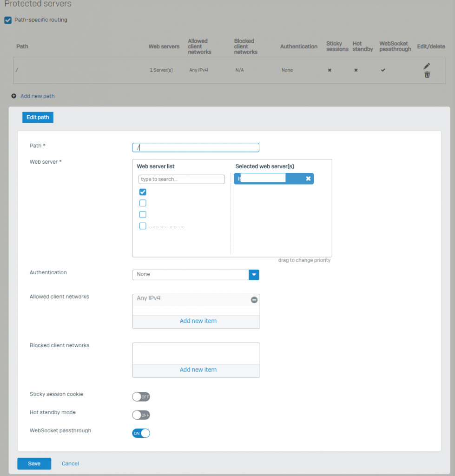
Task: Remove selected web server with X icon
Action: [308, 178]
